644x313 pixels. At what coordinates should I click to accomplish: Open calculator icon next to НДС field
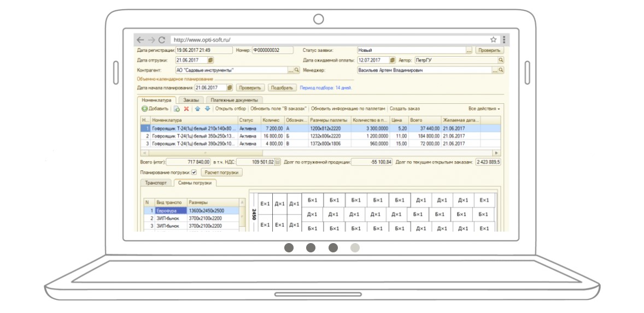click(278, 162)
